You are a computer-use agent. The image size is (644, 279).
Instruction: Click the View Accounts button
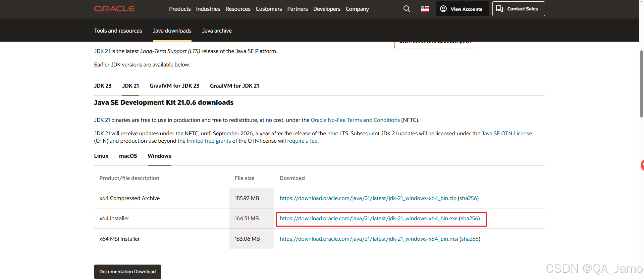(462, 9)
